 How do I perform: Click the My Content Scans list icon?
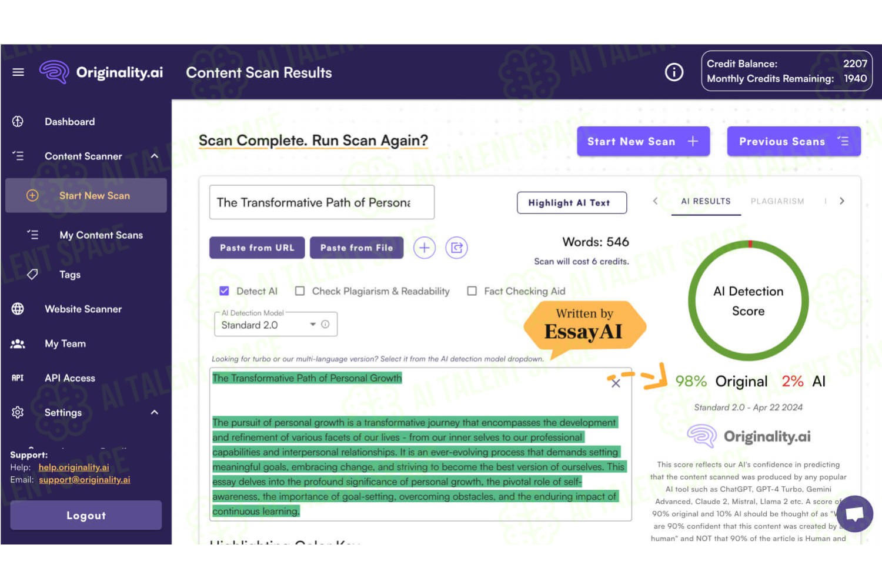point(32,235)
